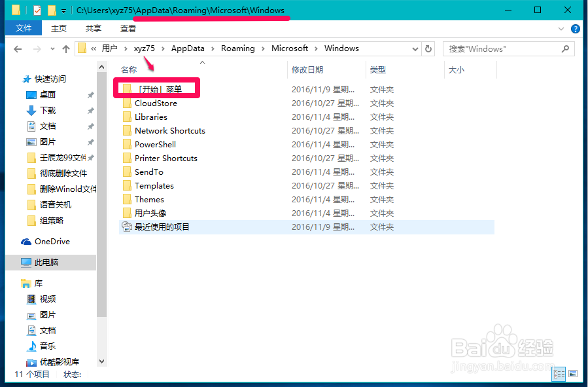Click the up arrow to go to parent folder
588x387 pixels.
pos(65,48)
